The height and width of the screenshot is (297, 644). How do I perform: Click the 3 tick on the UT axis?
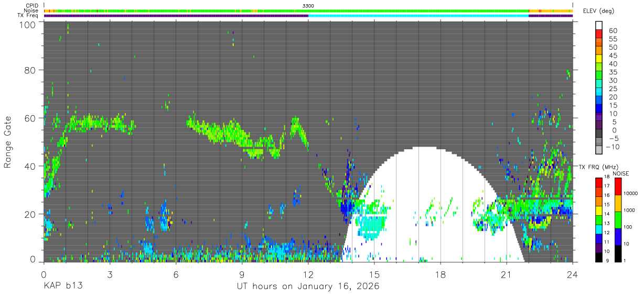110,274
